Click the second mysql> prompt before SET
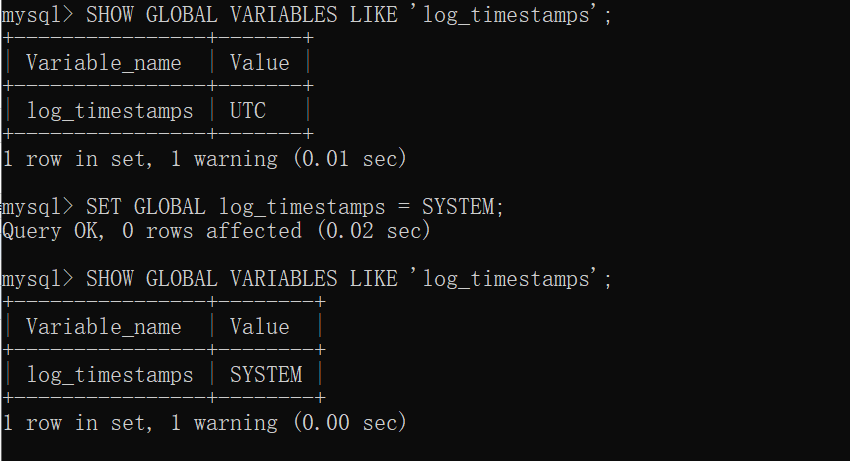This screenshot has height=461, width=850. coord(37,207)
